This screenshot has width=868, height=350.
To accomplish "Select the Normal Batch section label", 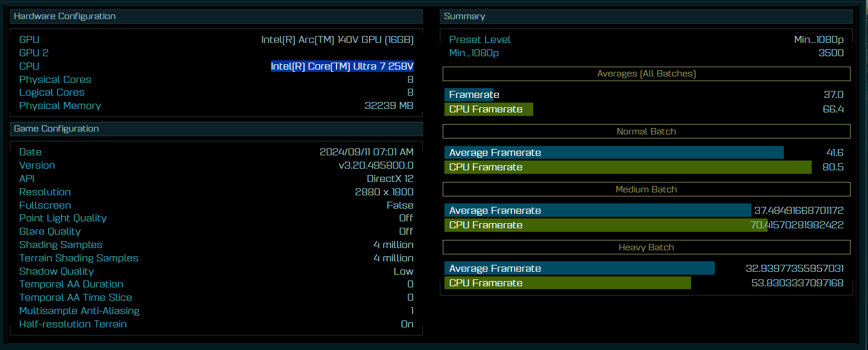I will [646, 132].
